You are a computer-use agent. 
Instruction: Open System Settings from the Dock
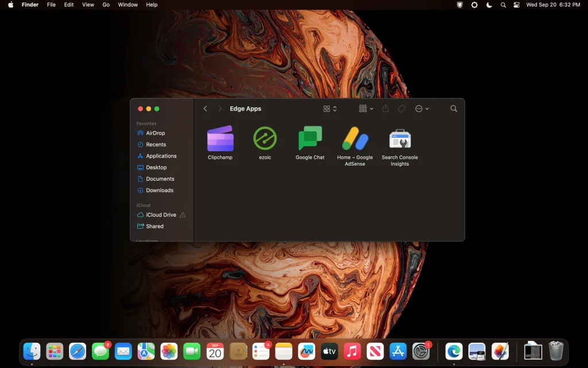point(421,352)
